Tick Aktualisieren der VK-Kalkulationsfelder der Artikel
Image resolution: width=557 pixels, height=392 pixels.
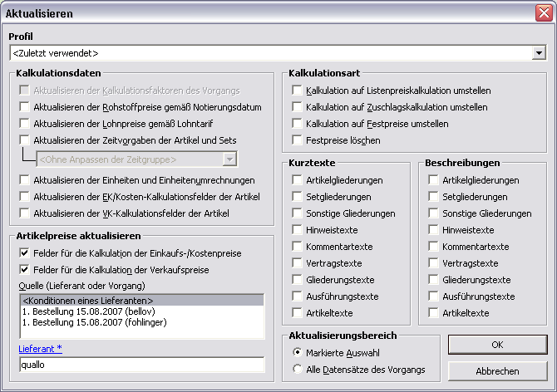(24, 213)
